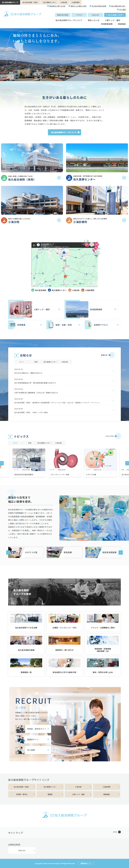Switch to the 小海分院 top tab
Image resolution: width=129 pixels, height=868 pixels.
[64, 2]
